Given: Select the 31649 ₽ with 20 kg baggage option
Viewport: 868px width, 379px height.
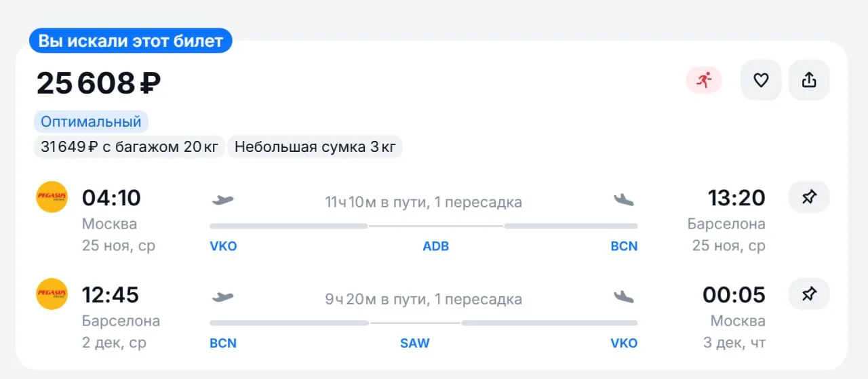Looking at the screenshot, I should (x=129, y=146).
